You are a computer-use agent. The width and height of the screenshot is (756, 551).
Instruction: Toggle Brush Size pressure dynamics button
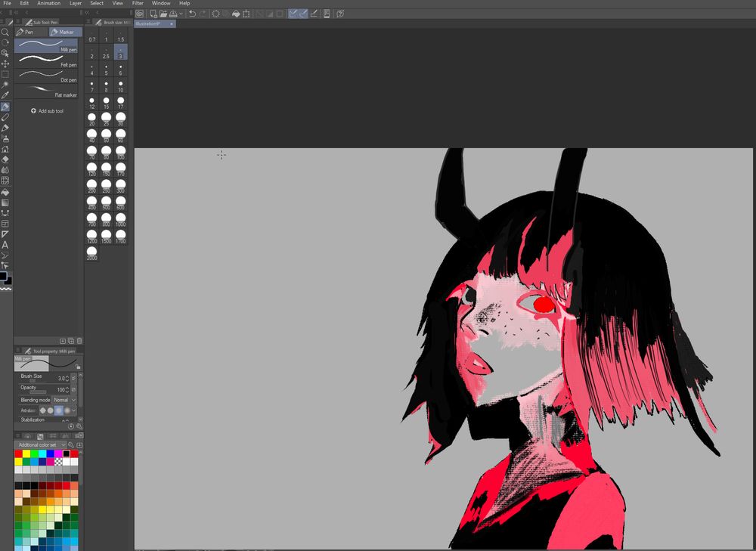pos(74,379)
